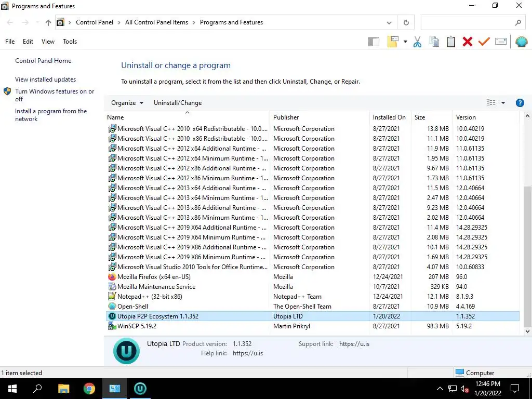Click the red X Delete icon

[x=467, y=42]
